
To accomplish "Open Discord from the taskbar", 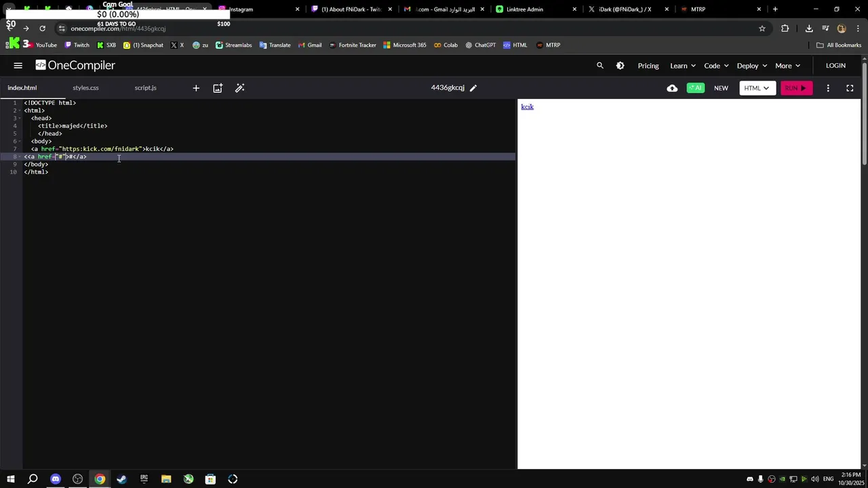I will coord(56,479).
